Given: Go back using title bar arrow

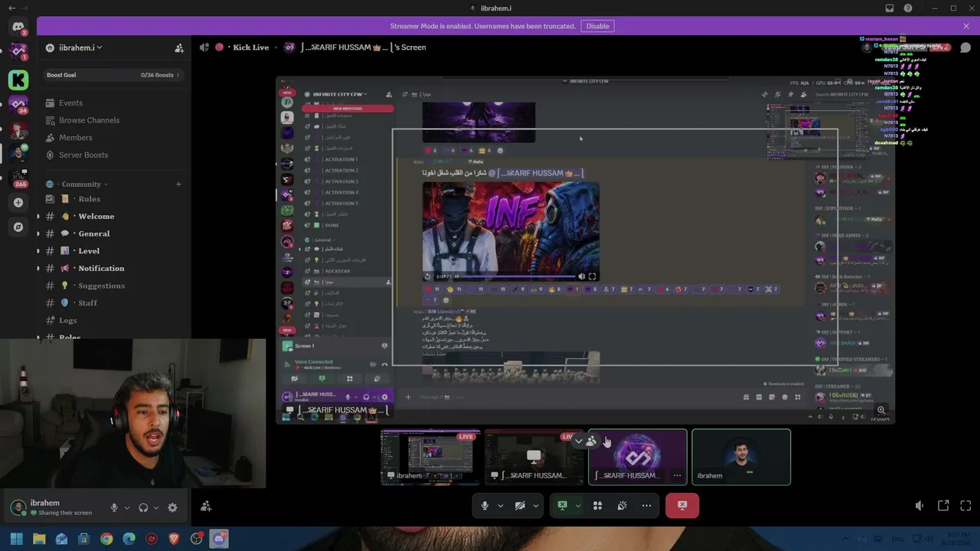Looking at the screenshot, I should point(11,8).
